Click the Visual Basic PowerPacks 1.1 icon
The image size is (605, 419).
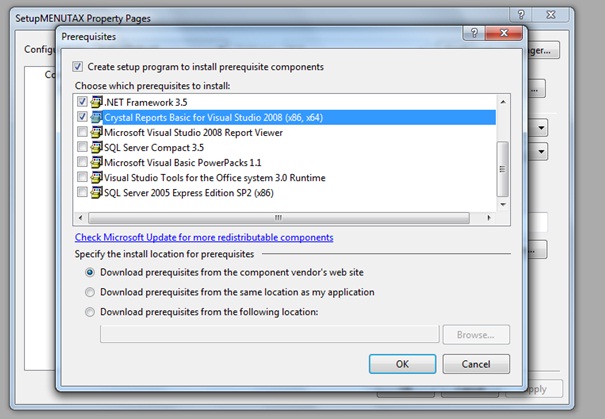coord(96,162)
